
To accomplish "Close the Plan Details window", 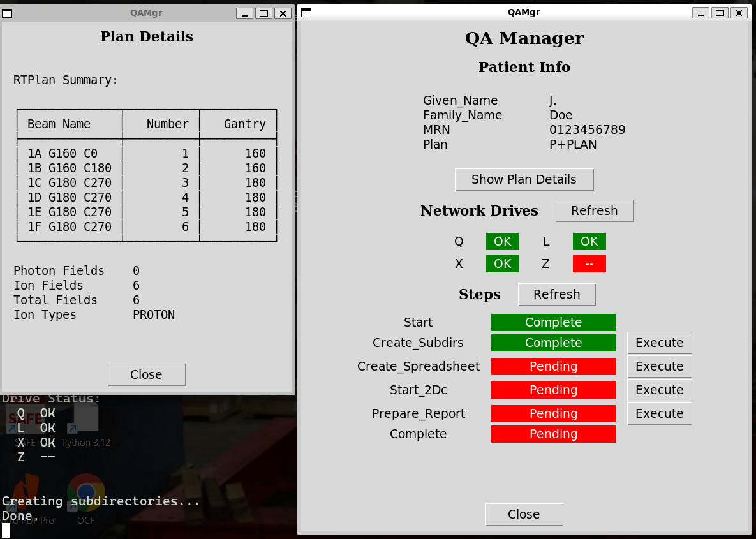I will (146, 374).
